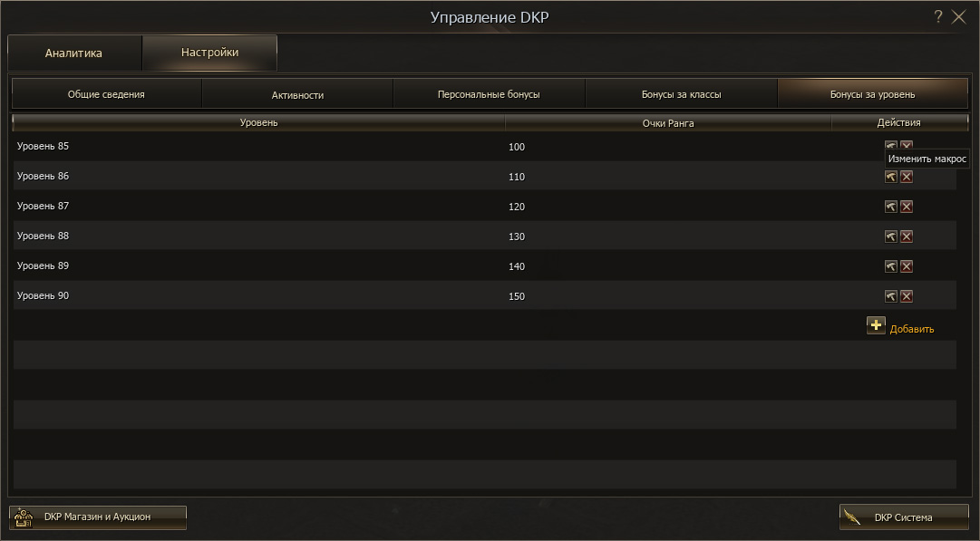Open help with the question mark icon
The height and width of the screenshot is (541, 980).
[938, 16]
